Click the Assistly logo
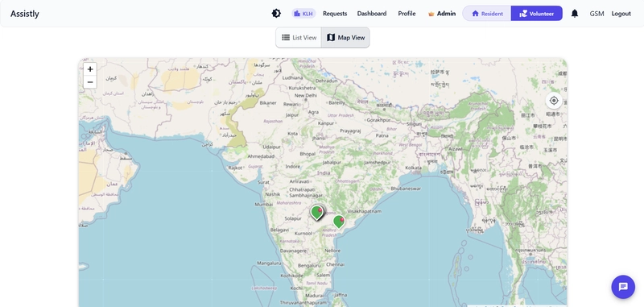The width and height of the screenshot is (644, 307). pos(25,14)
